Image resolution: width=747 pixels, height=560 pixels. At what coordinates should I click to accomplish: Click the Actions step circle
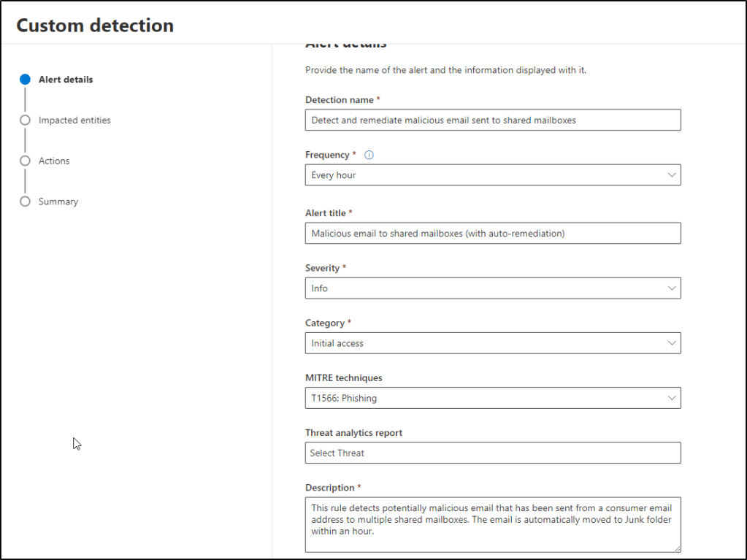click(x=26, y=161)
